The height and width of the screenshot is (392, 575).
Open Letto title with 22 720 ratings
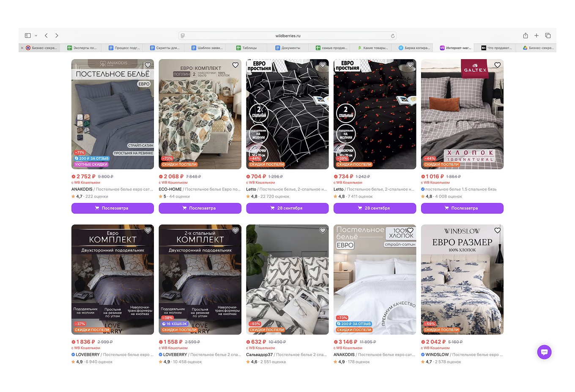pyautogui.click(x=287, y=189)
